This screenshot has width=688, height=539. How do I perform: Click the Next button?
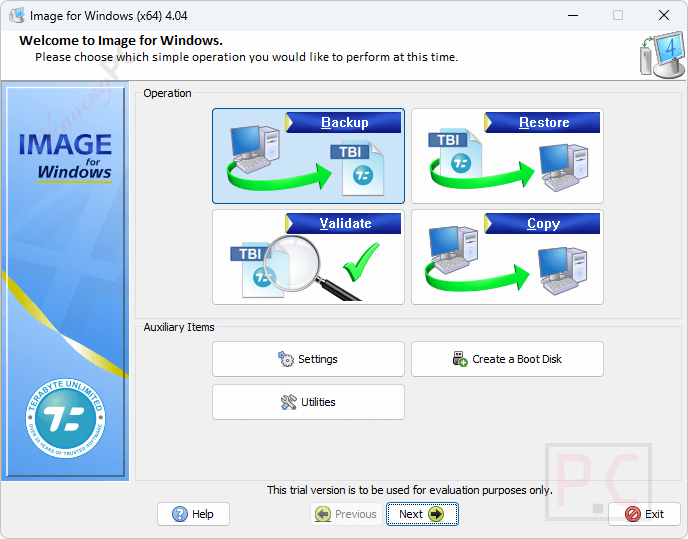pyautogui.click(x=422, y=514)
